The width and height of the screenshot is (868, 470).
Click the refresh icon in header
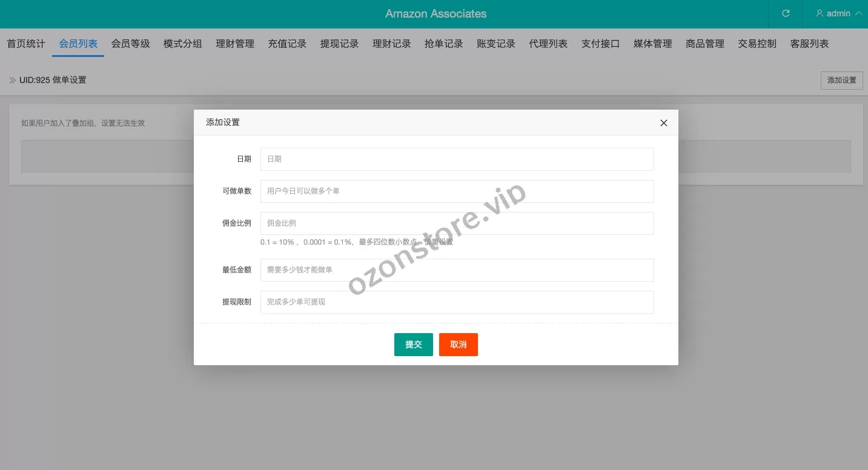pyautogui.click(x=786, y=13)
